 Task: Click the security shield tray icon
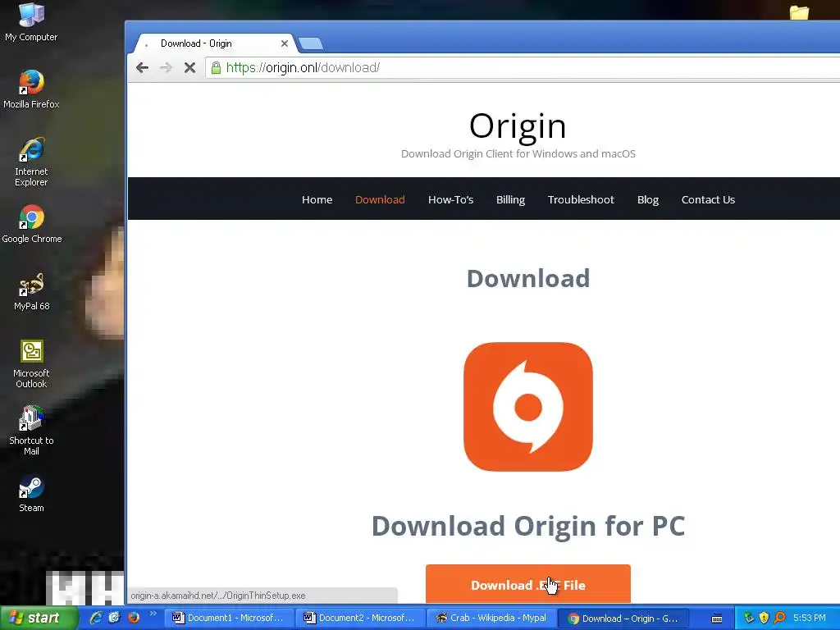764,618
